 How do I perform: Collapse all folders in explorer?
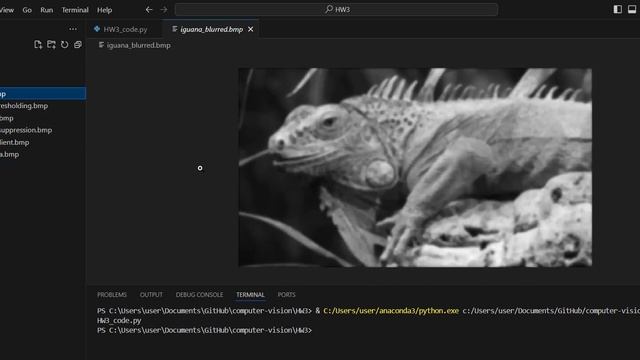78,44
